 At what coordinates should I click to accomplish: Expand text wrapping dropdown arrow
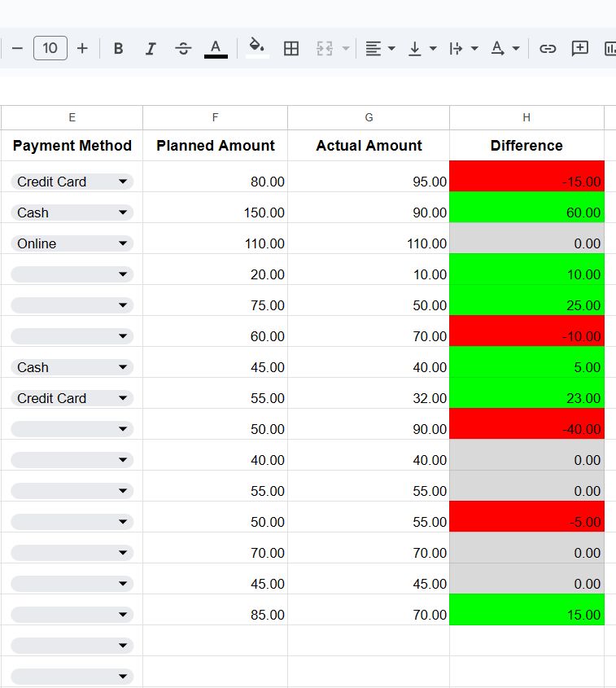click(474, 48)
